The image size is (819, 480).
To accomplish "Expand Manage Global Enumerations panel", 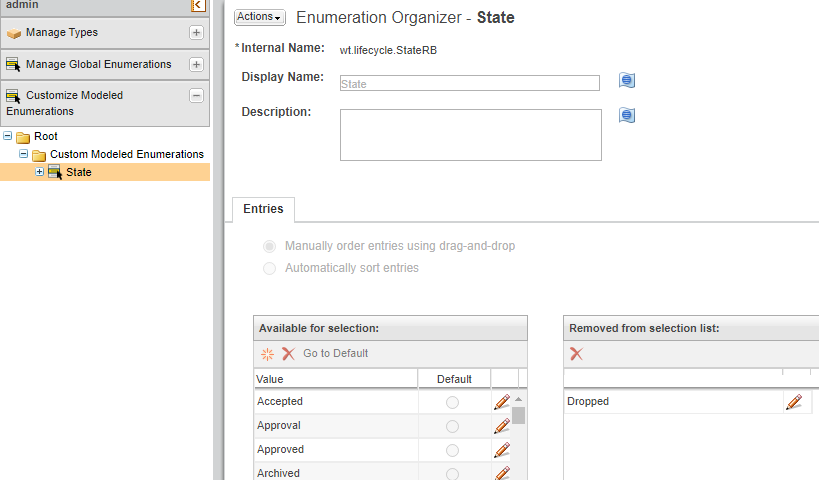I will pyautogui.click(x=196, y=64).
